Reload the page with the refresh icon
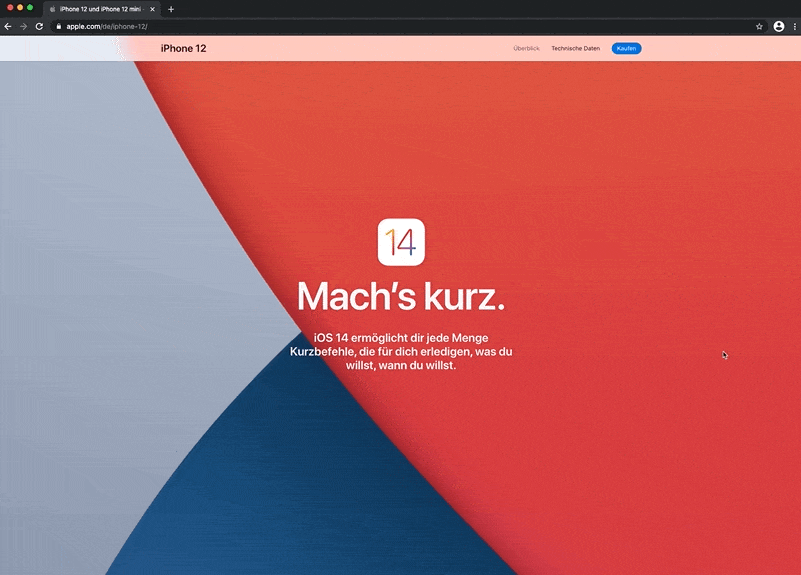Viewport: 801px width, 575px height. coord(39,27)
